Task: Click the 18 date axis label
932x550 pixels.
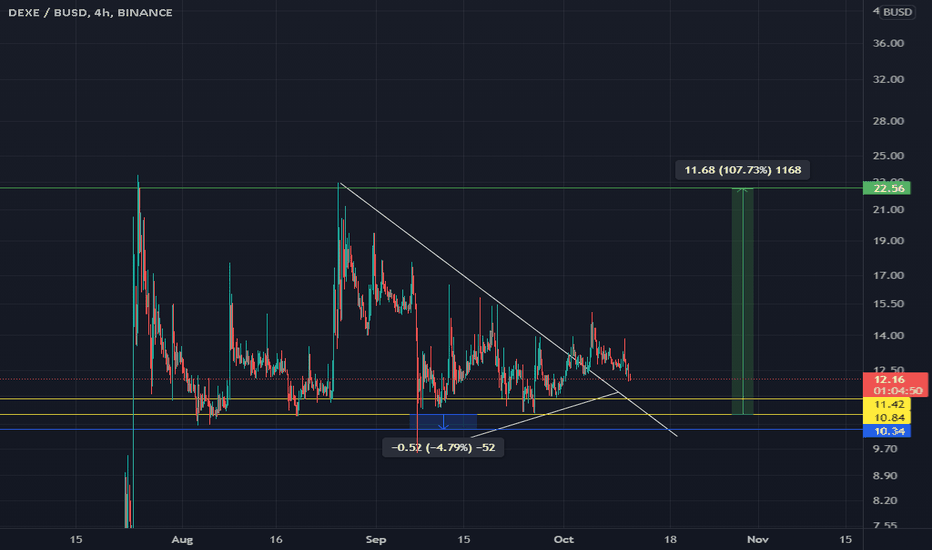Action: click(670, 540)
